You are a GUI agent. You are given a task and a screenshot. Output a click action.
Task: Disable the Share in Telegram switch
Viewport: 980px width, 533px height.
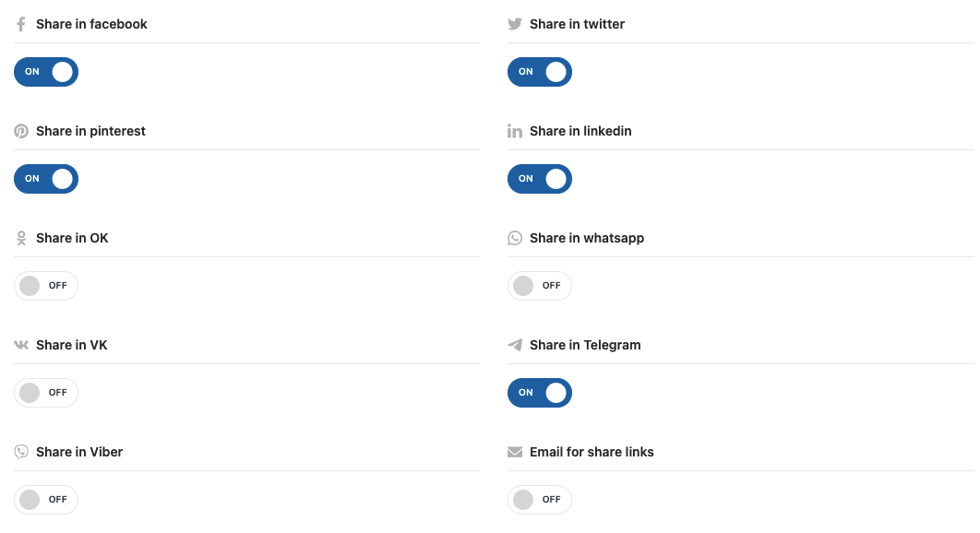tap(540, 393)
